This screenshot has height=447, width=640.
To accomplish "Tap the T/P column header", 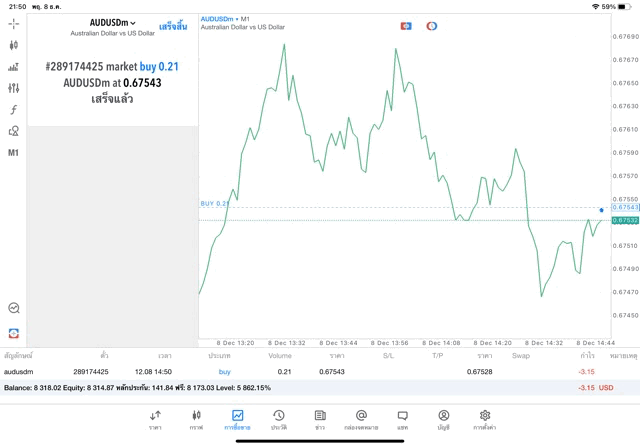I will pos(438,356).
